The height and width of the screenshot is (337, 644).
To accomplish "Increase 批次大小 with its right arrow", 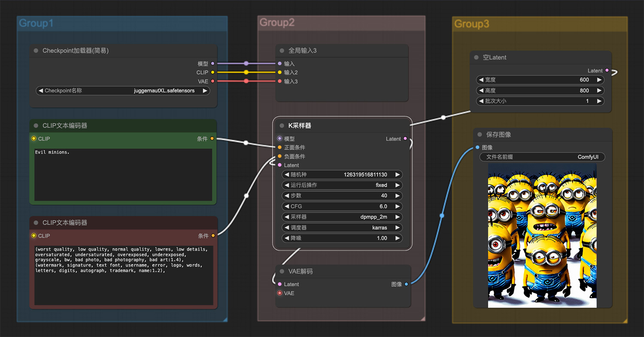I will (x=599, y=101).
